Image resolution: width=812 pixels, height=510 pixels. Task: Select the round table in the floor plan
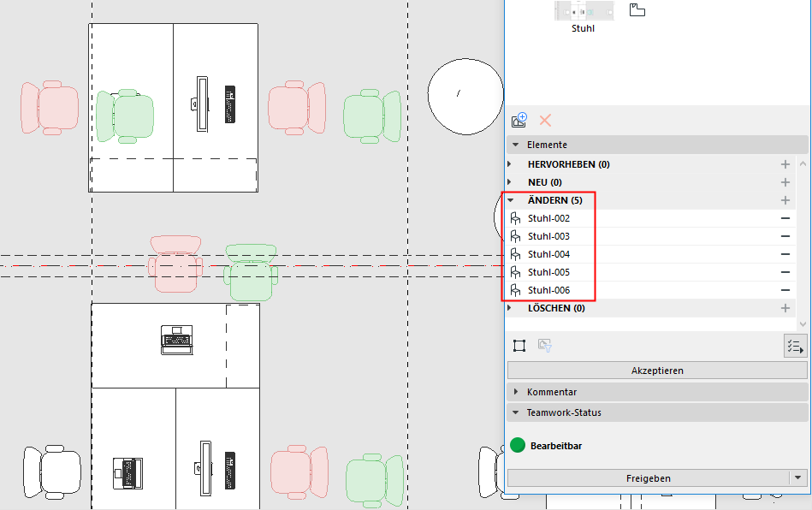click(465, 97)
